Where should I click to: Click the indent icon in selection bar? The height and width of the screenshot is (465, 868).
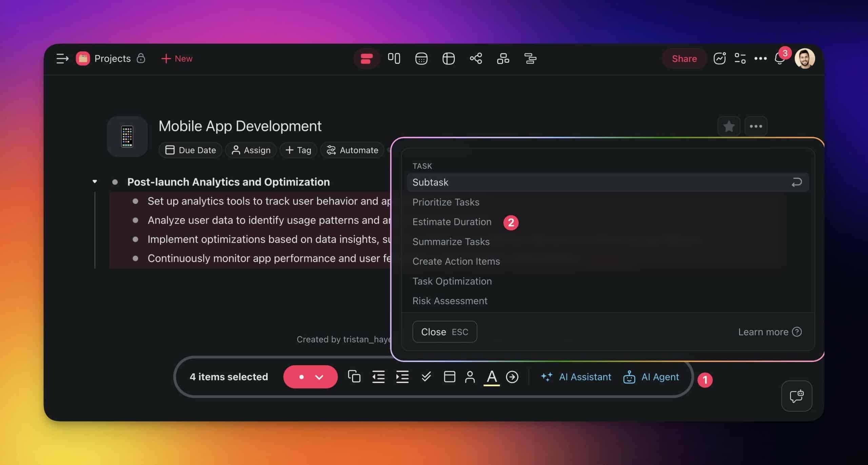(x=402, y=376)
